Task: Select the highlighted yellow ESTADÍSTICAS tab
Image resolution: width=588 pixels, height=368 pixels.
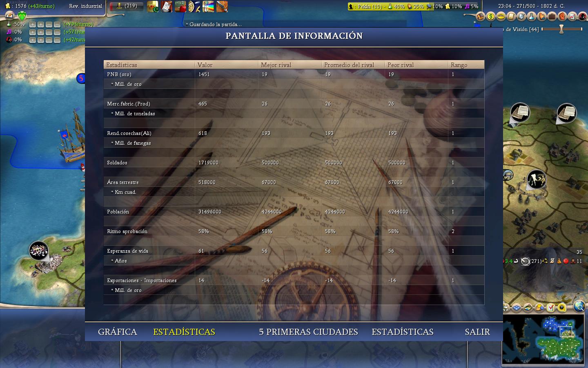Action: point(184,332)
